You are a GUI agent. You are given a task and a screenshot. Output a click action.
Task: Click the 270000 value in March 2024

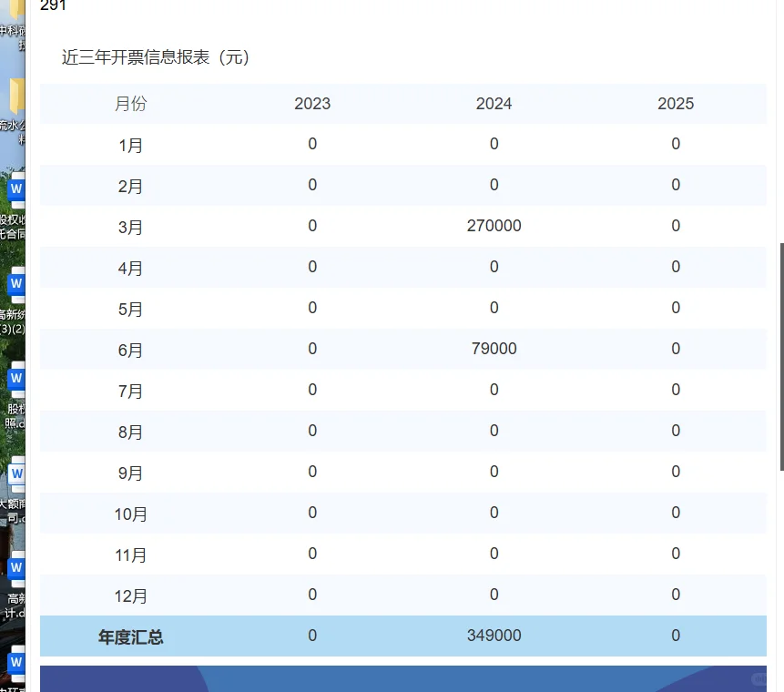(494, 226)
